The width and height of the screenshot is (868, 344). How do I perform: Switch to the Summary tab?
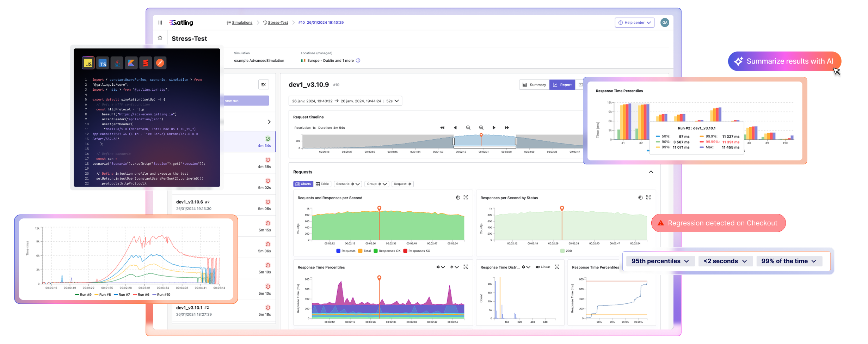[x=534, y=85]
